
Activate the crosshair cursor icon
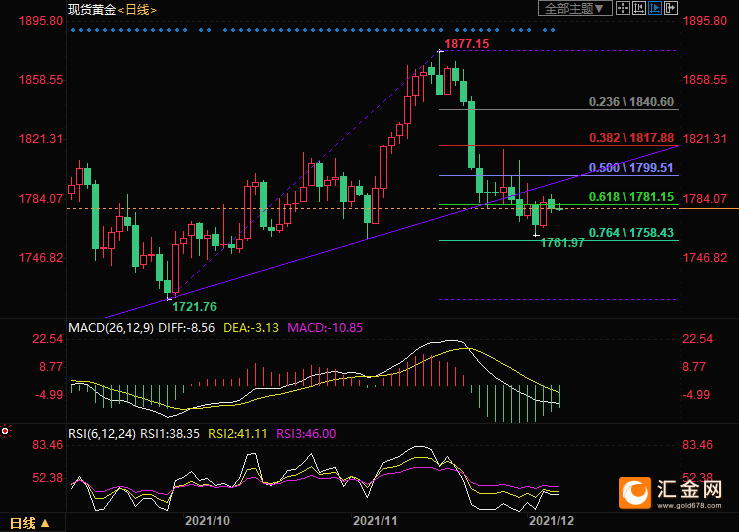point(623,8)
